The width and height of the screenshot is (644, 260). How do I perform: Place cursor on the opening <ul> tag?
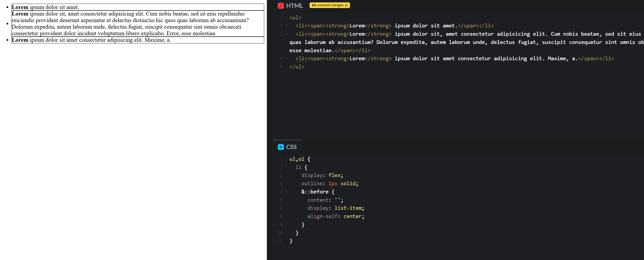295,18
